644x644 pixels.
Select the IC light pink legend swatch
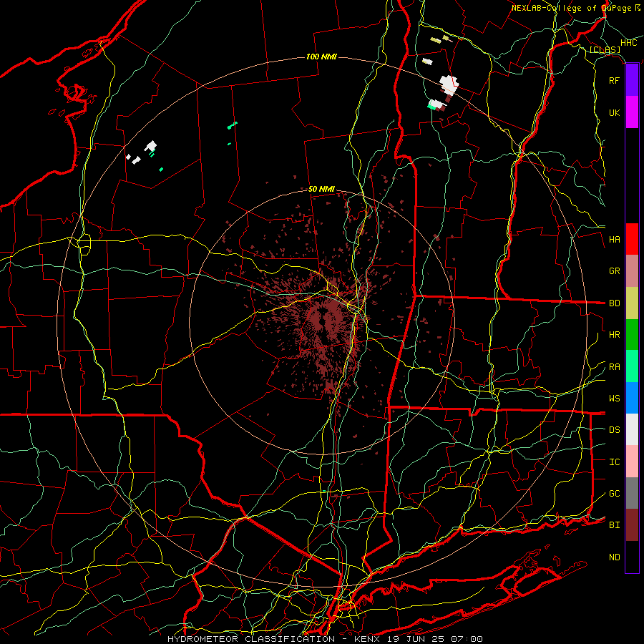pos(632,462)
